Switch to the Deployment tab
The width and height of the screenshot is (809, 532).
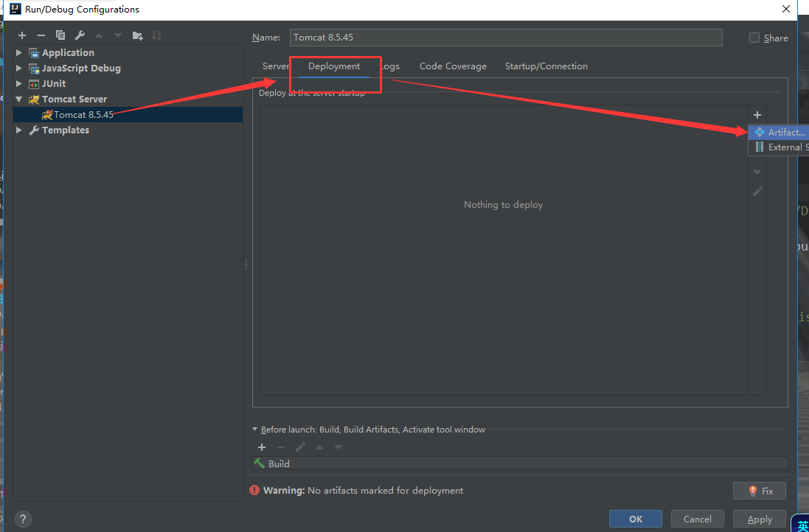coord(334,66)
